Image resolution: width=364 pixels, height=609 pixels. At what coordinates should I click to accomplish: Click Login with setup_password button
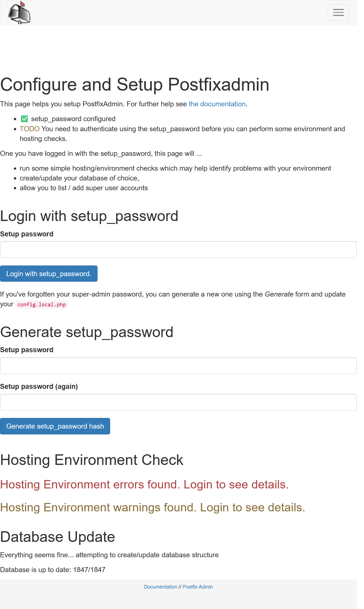[x=49, y=274]
